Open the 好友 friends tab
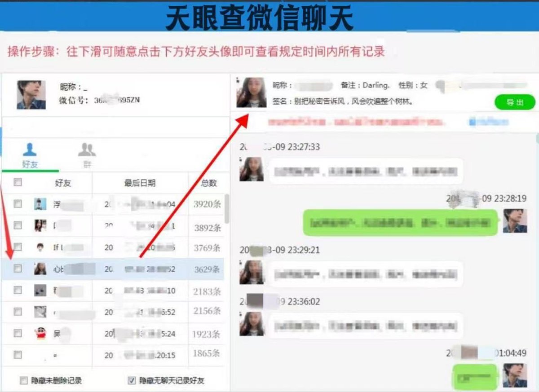This screenshot has height=392, width=539. [x=30, y=156]
